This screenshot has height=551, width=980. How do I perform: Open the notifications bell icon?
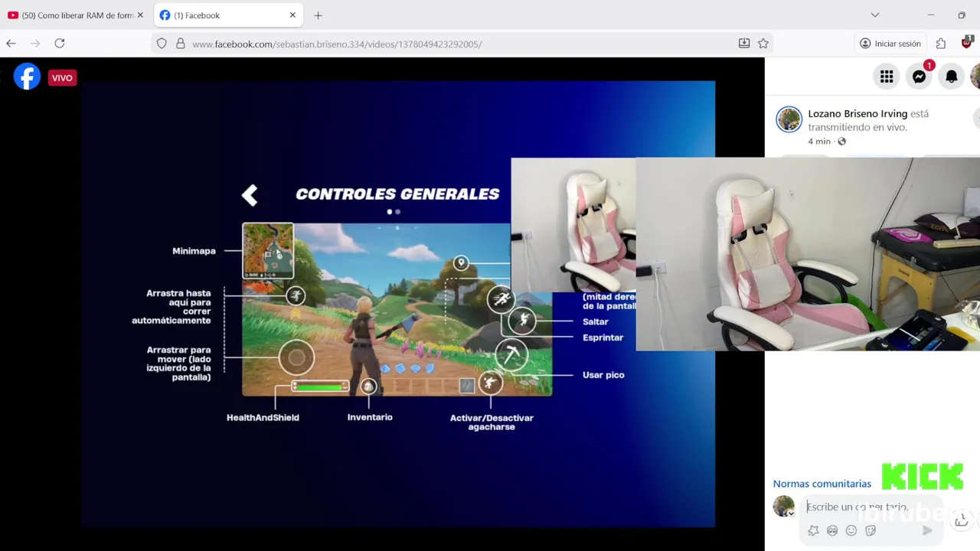click(x=952, y=76)
